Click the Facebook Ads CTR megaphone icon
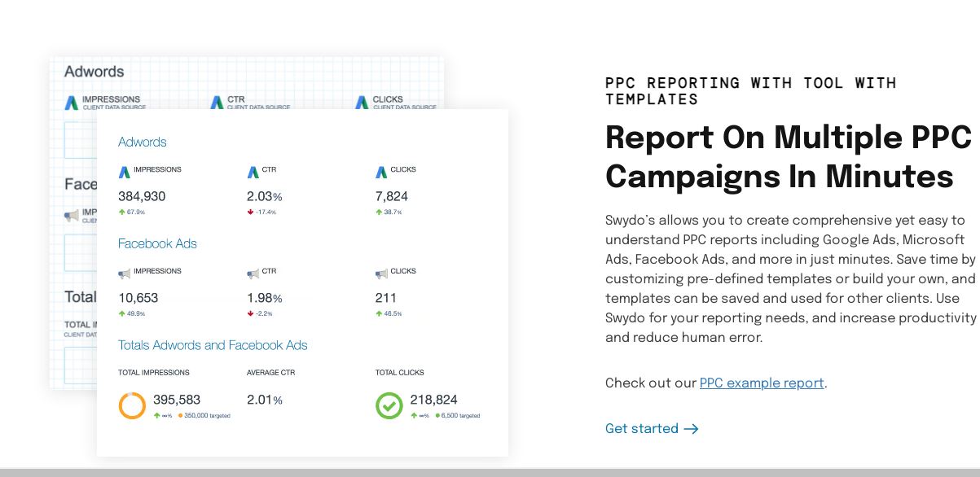980x477 pixels. [x=253, y=274]
